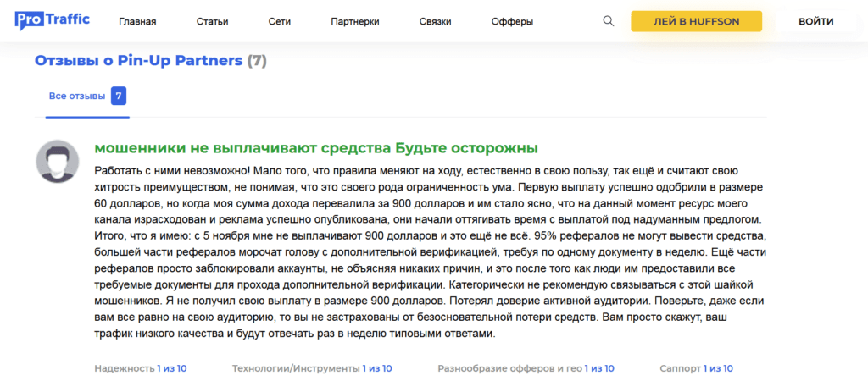The width and height of the screenshot is (868, 381).
Task: Click the Отзывы о Pin-Up Partners heading
Action: click(151, 61)
